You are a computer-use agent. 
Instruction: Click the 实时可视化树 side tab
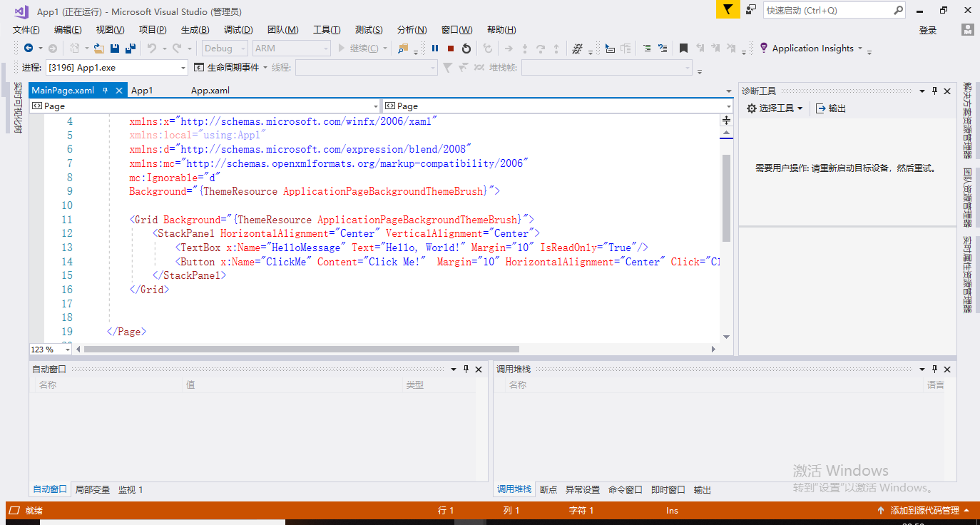tap(17, 108)
